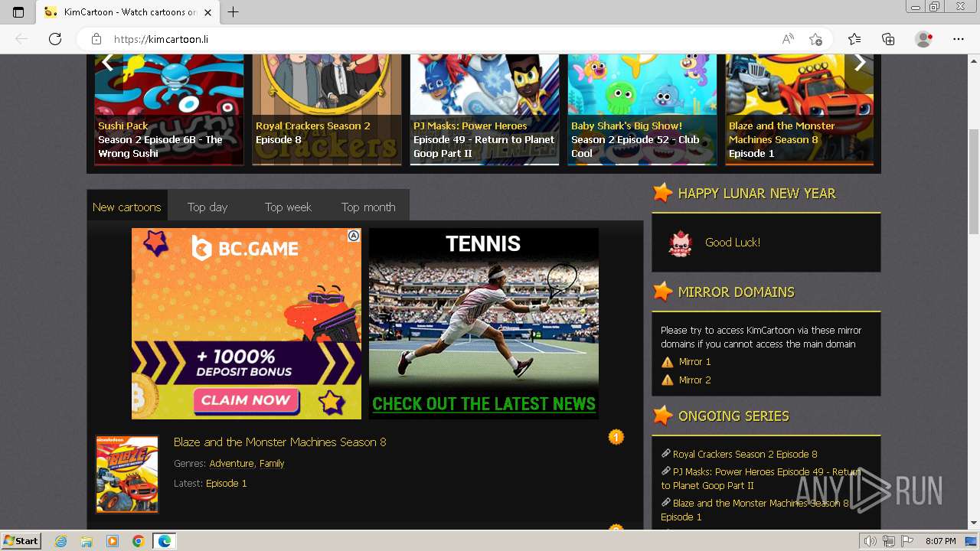Open Blaze Season 8 Episode 1 ongoing link
Viewport: 980px width, 551px height.
click(755, 510)
